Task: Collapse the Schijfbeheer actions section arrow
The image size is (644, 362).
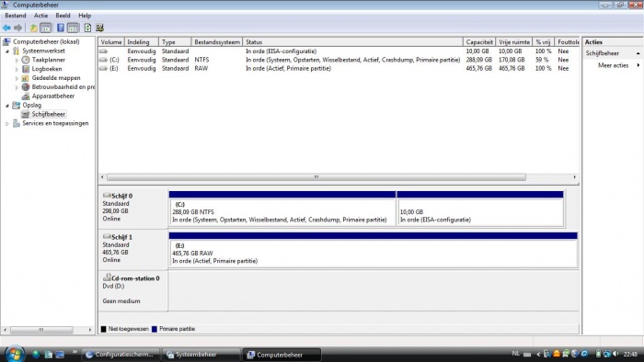Action: 638,53
